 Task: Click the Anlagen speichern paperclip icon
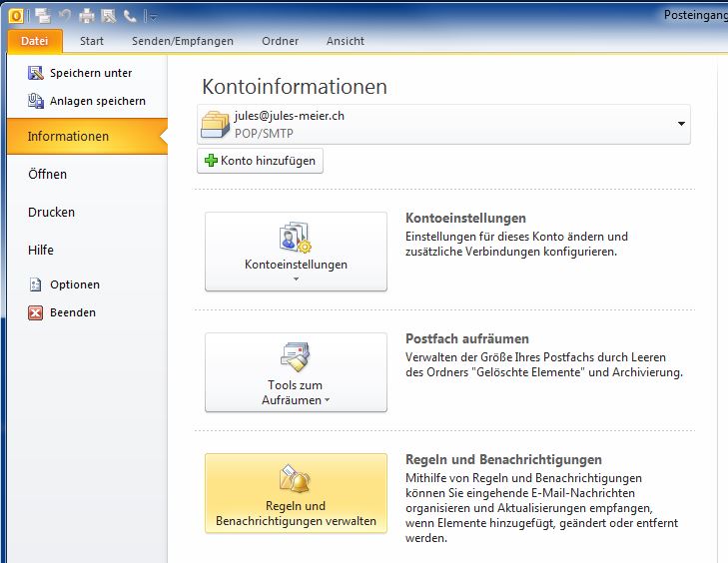[35, 101]
